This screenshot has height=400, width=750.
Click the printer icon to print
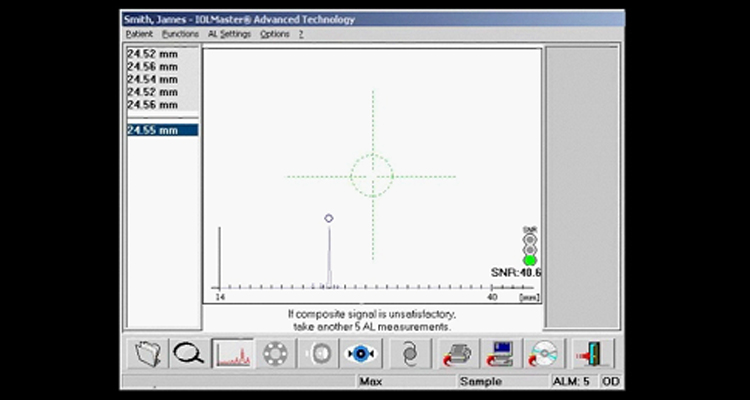pos(458,354)
